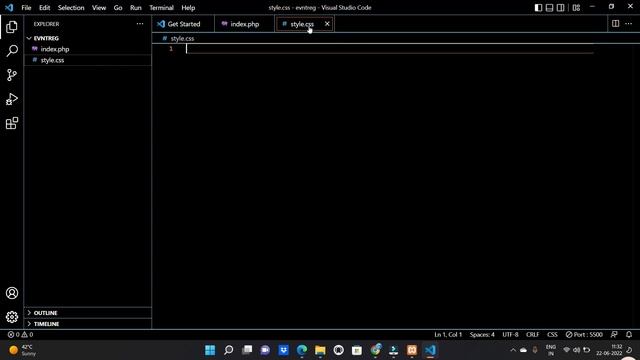Image resolution: width=640 pixels, height=360 pixels.
Task: Change encoding via UTF-8 status item
Action: pos(510,334)
